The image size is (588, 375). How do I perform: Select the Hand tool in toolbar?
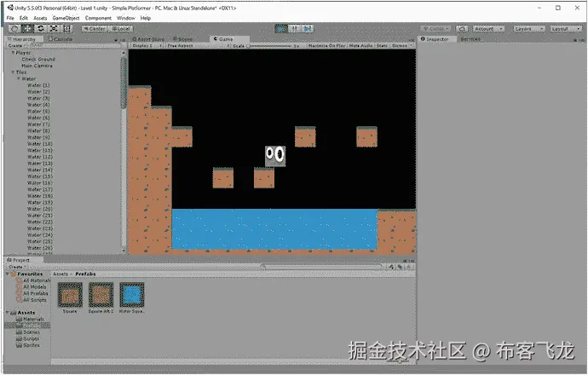(14, 28)
